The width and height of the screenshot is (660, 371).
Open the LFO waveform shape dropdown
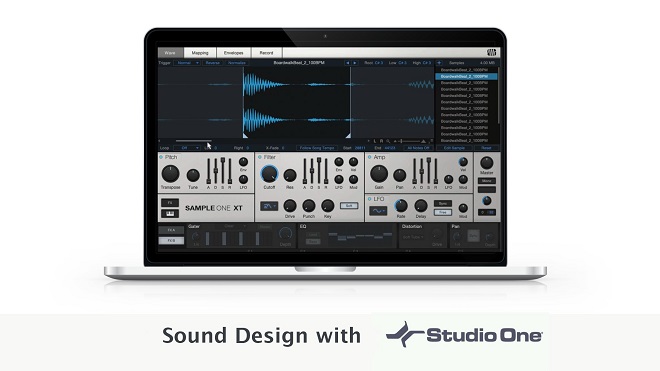click(378, 211)
